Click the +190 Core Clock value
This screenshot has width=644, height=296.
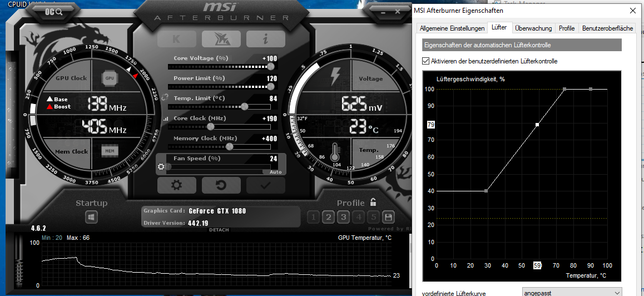(x=269, y=119)
